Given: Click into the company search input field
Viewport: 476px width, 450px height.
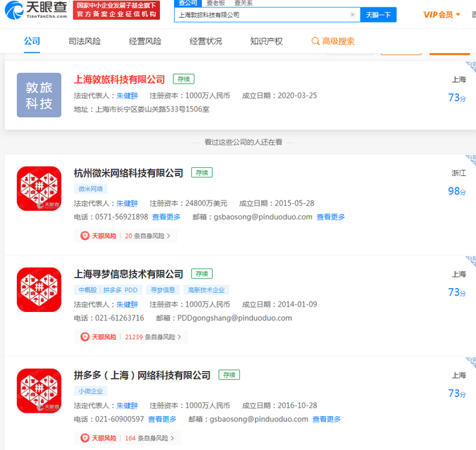Looking at the screenshot, I should point(262,14).
